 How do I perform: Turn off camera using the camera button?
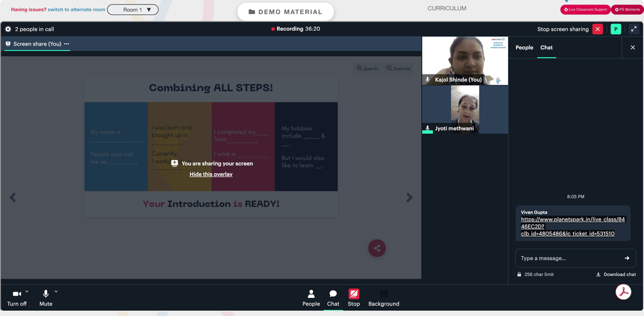17,298
